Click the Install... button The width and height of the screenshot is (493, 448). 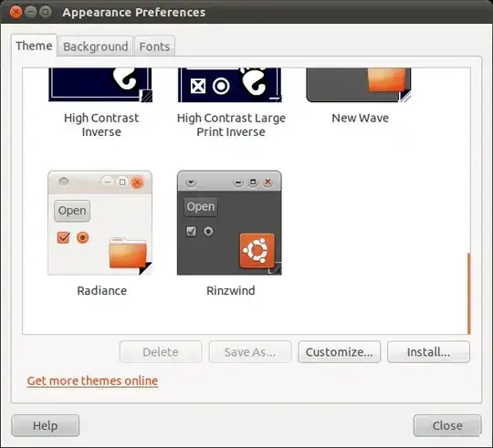(428, 352)
